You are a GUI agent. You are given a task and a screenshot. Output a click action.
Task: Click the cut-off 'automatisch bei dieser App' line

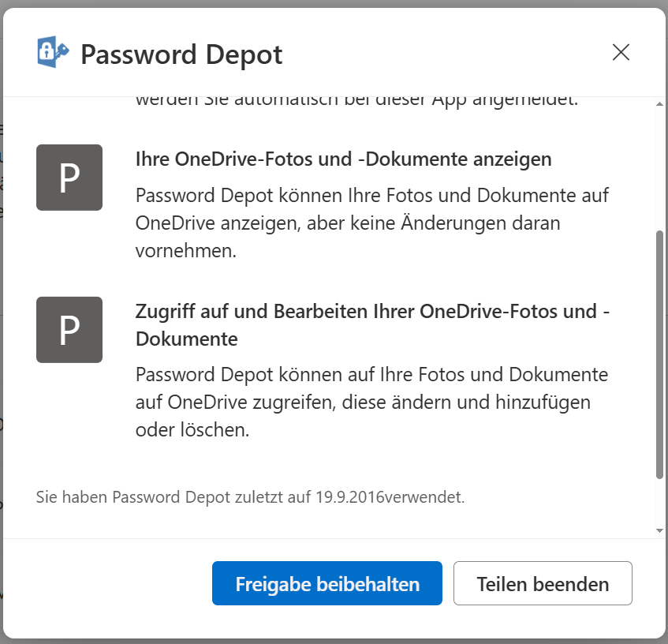(x=356, y=102)
